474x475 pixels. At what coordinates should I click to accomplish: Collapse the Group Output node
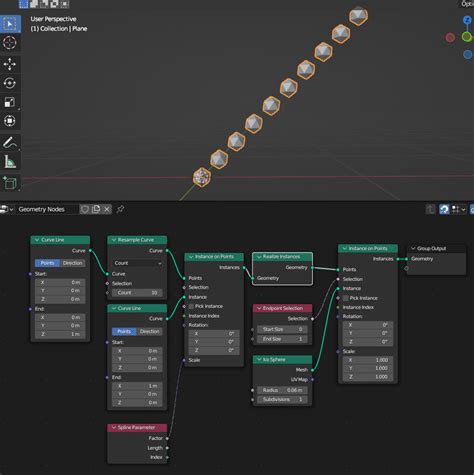pyautogui.click(x=413, y=248)
